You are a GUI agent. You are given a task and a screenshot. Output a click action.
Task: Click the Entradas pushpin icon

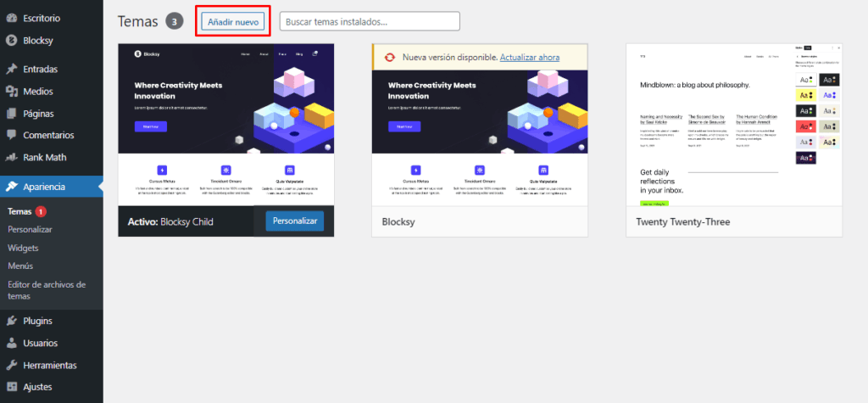tap(11, 70)
